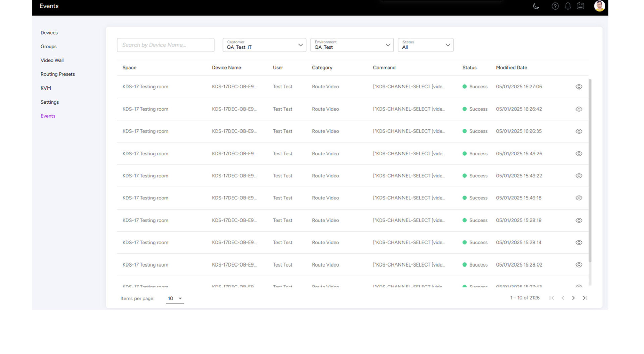Screen dimensions: 644x354
Task: View details of 15:49:26 event
Action: click(x=579, y=154)
